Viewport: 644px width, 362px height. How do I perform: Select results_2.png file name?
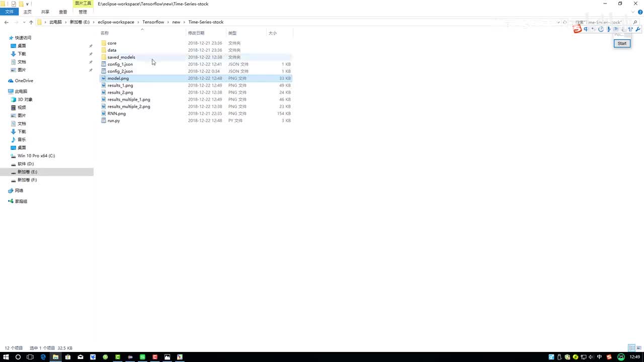120,93
